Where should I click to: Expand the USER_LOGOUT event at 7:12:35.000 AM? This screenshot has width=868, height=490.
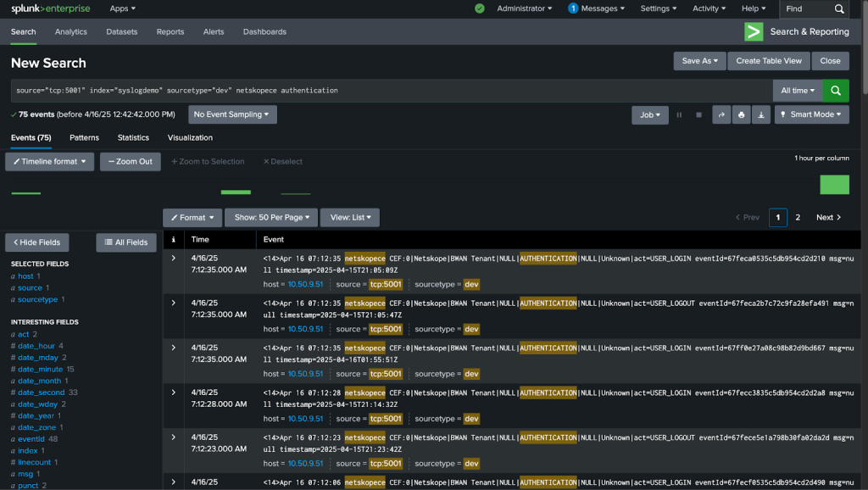pyautogui.click(x=173, y=303)
